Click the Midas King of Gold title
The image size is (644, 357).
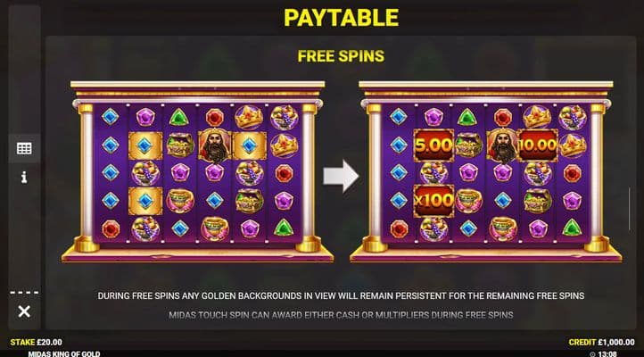[64, 353]
